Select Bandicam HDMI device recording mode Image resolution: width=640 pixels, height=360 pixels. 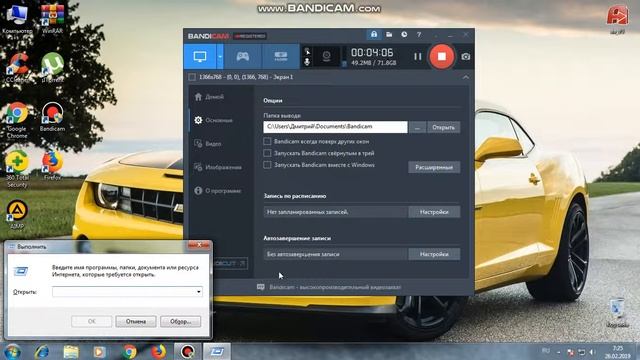coord(281,57)
